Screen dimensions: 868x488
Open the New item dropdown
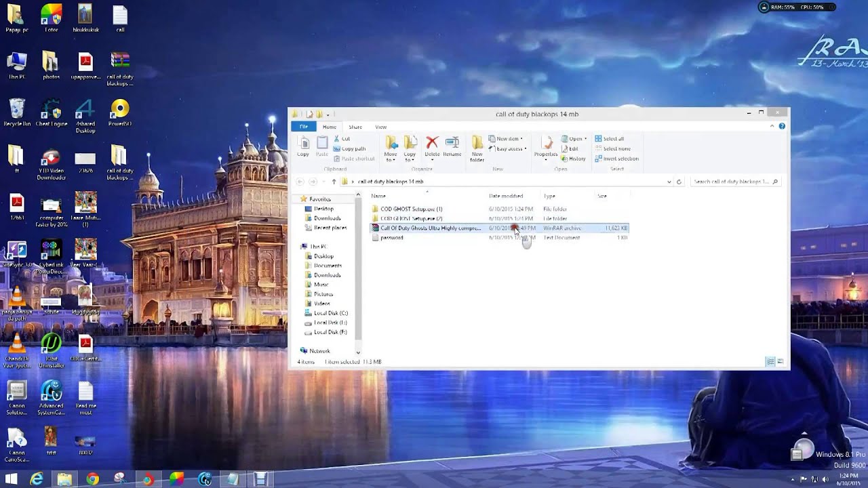pos(505,139)
